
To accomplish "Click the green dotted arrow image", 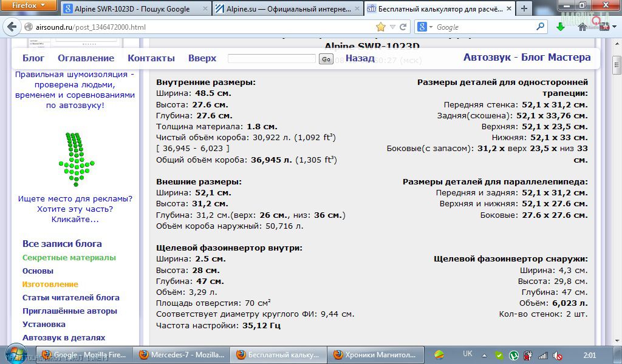I will tap(77, 159).
